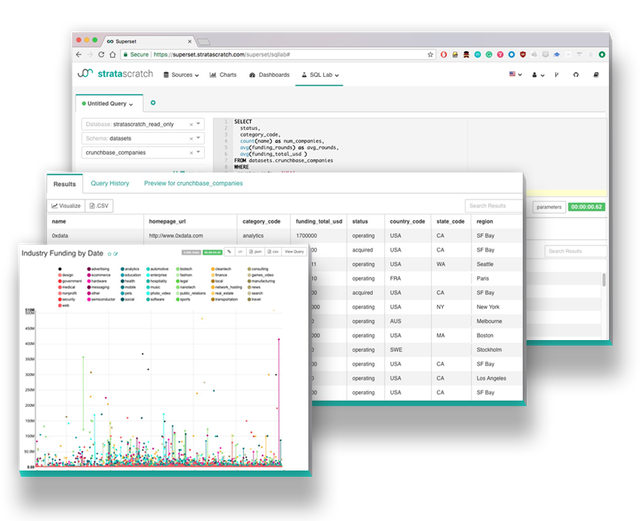Go back with the browser back arrow
The height and width of the screenshot is (521, 640).
[79, 54]
